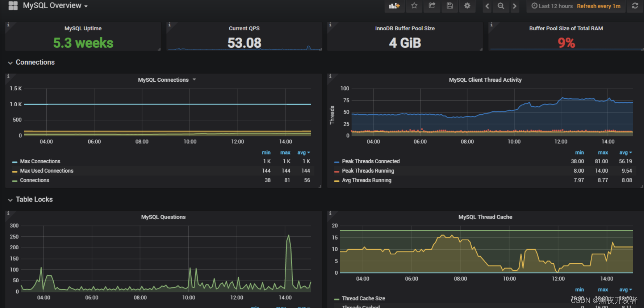
Task: Toggle Max Connections series in legend
Action: click(40, 161)
